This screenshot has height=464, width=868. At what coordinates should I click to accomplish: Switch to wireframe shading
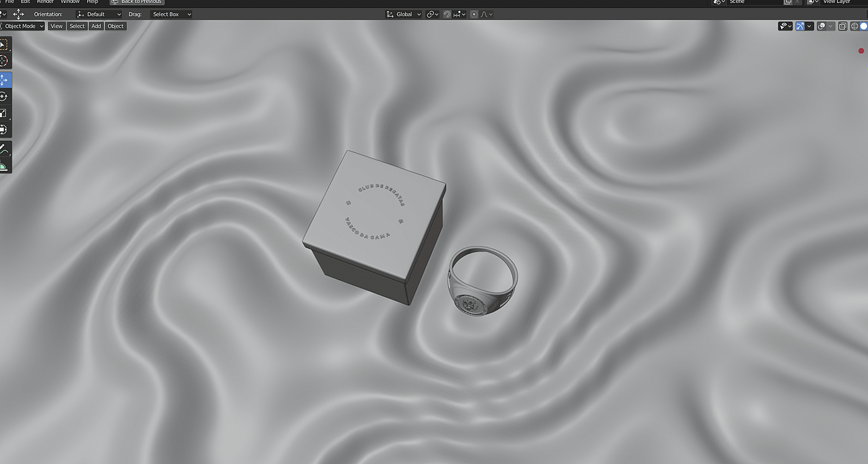pyautogui.click(x=854, y=26)
